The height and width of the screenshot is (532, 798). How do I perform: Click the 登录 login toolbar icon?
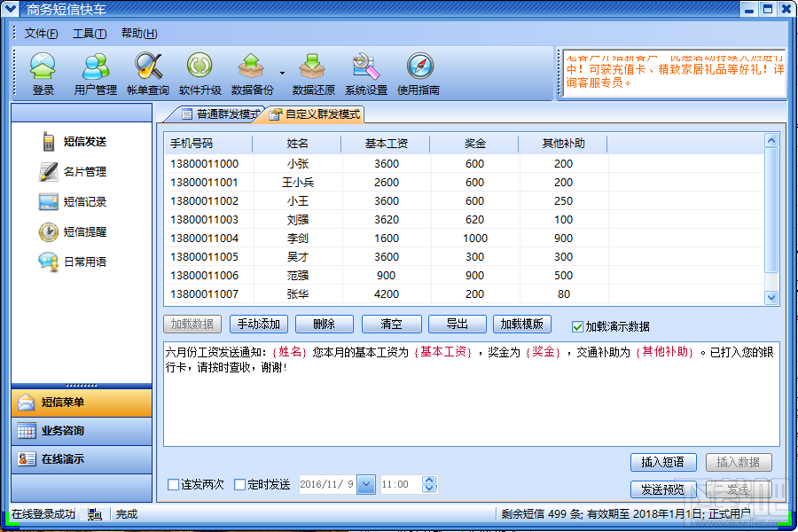43,74
